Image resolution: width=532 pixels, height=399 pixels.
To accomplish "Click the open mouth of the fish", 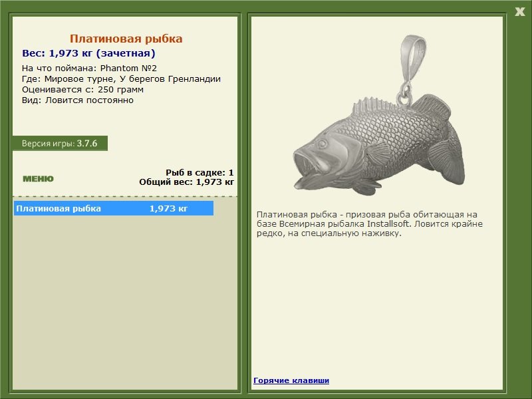I will pyautogui.click(x=307, y=167).
